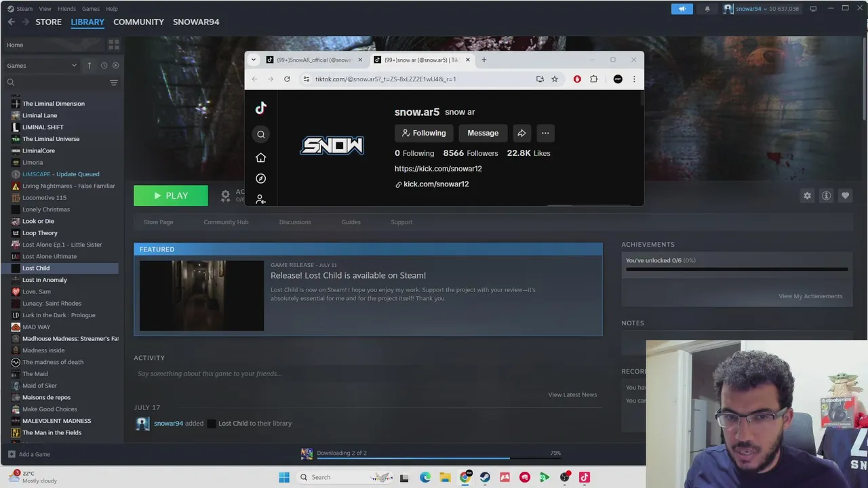Open TikTok explore compass icon

coord(260,178)
